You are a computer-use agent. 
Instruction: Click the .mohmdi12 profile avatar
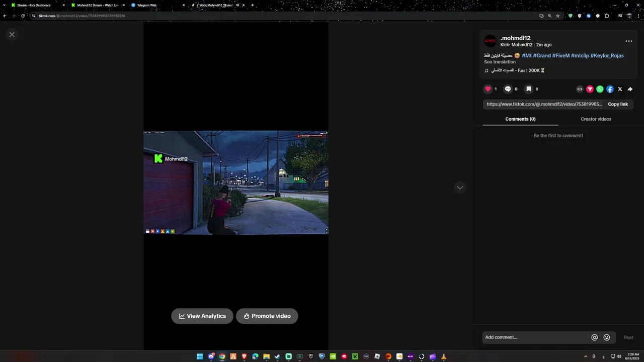(490, 41)
